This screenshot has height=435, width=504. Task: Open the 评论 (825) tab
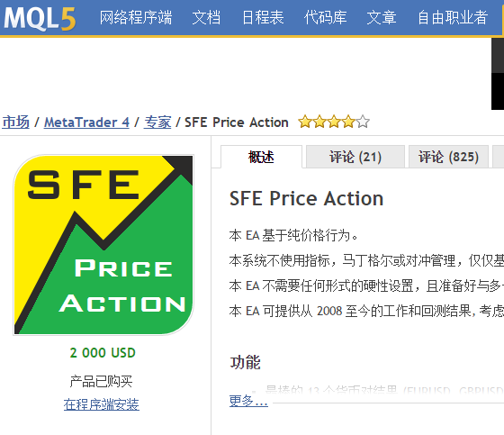pyautogui.click(x=448, y=157)
